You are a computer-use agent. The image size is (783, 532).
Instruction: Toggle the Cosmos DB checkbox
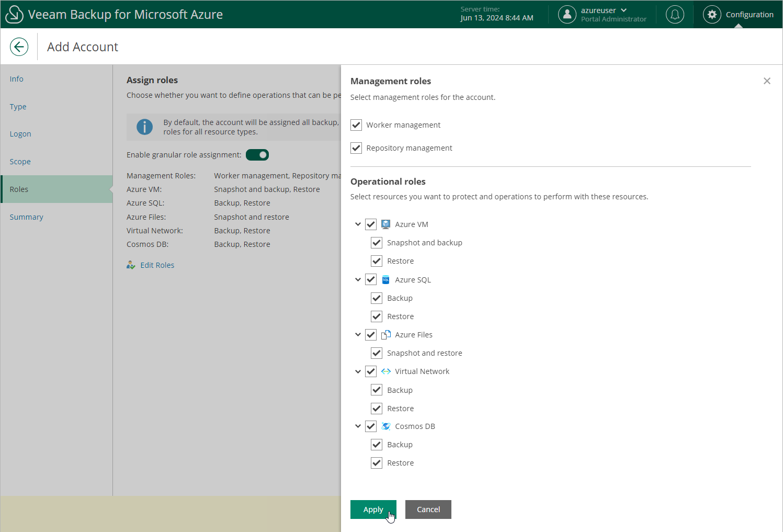click(371, 426)
